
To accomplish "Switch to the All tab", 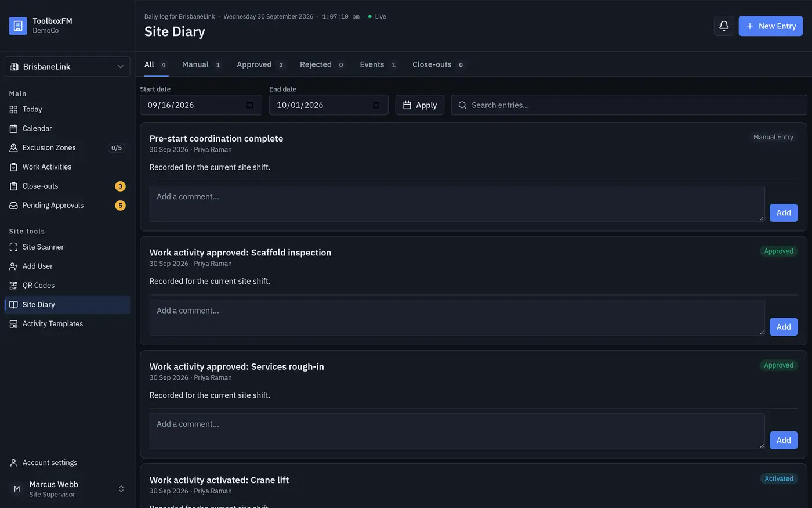I will (x=156, y=64).
